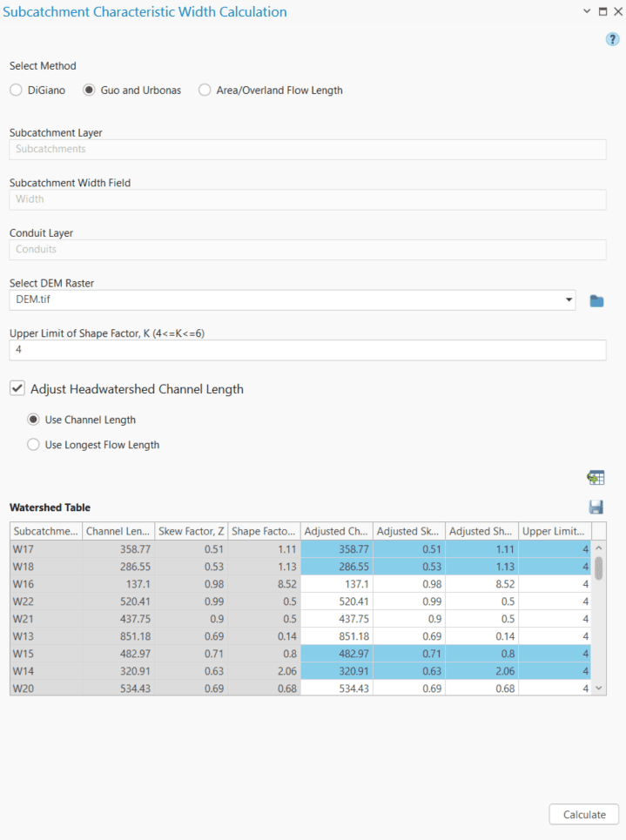Save the Watershed Table via disk icon
Image resolution: width=626 pixels, height=840 pixels.
click(x=596, y=507)
